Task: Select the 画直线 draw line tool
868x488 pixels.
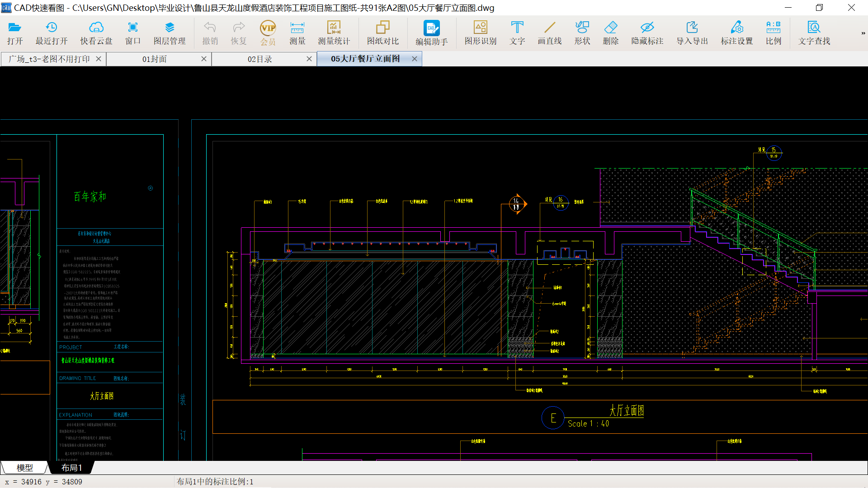Action: point(550,33)
